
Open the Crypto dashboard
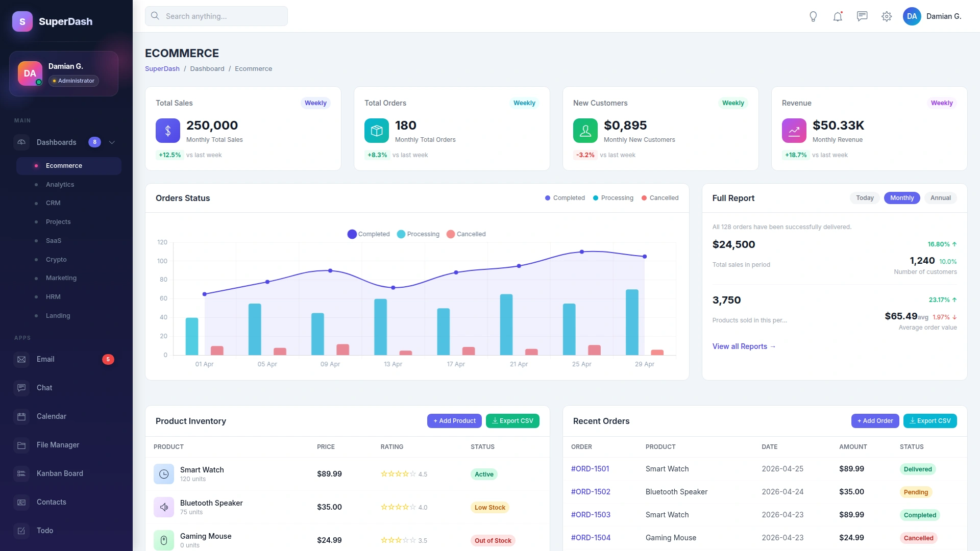(x=69, y=260)
